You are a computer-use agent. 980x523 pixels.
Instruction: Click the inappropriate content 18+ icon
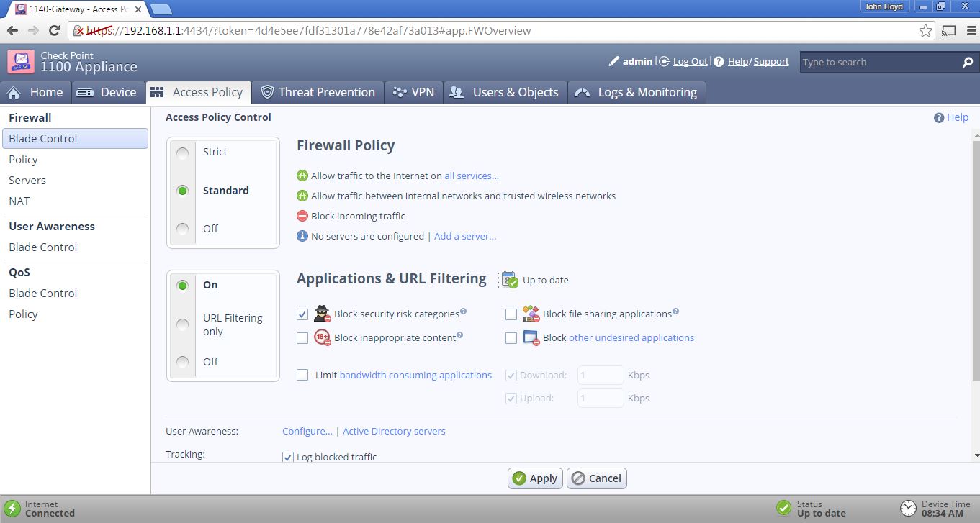(322, 337)
